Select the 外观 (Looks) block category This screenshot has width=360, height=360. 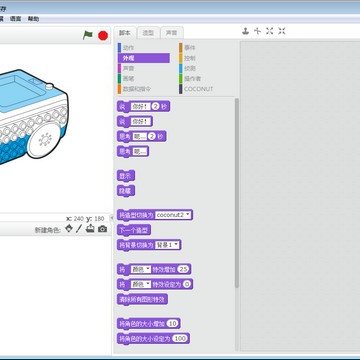tap(144, 58)
